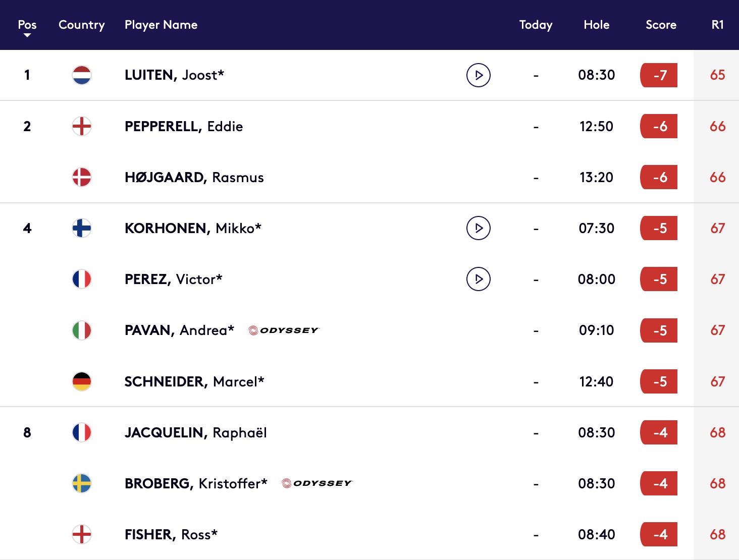Viewport: 739px width, 560px height.
Task: Sort by Today column header
Action: tap(536, 25)
